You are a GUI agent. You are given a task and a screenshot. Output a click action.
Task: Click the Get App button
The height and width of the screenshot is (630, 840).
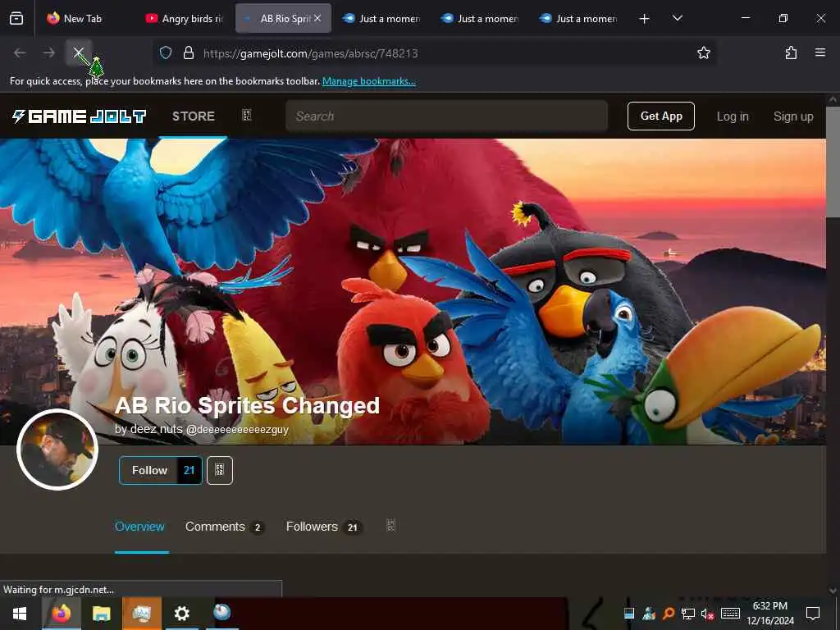[661, 116]
